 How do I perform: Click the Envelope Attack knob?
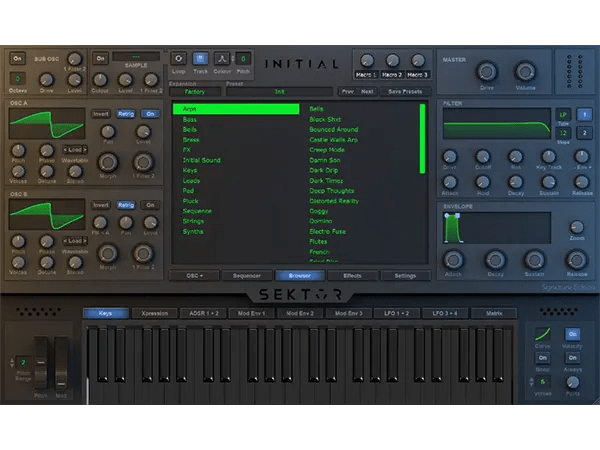pos(453,260)
